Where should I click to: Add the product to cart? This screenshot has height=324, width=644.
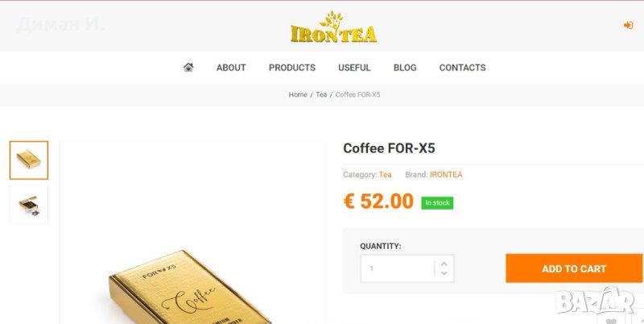click(x=574, y=268)
